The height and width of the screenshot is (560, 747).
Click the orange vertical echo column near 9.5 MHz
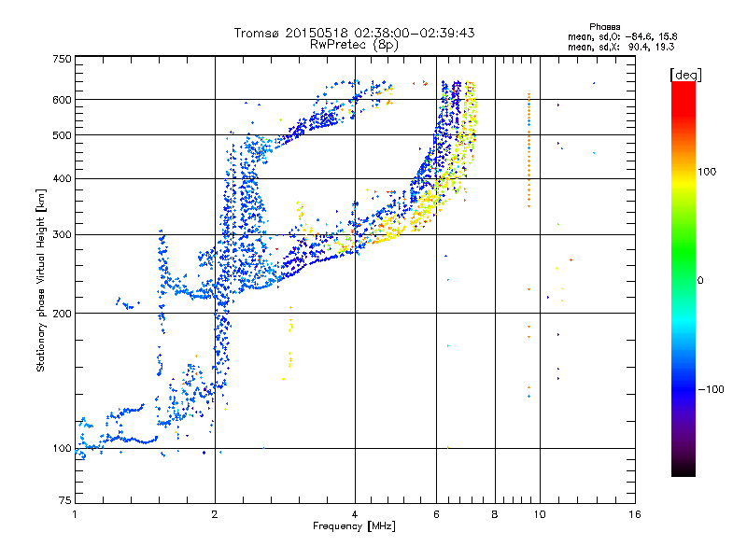point(529,150)
